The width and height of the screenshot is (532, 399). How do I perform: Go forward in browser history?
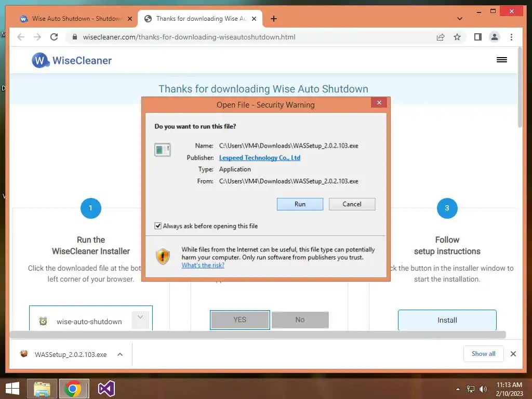tap(37, 37)
